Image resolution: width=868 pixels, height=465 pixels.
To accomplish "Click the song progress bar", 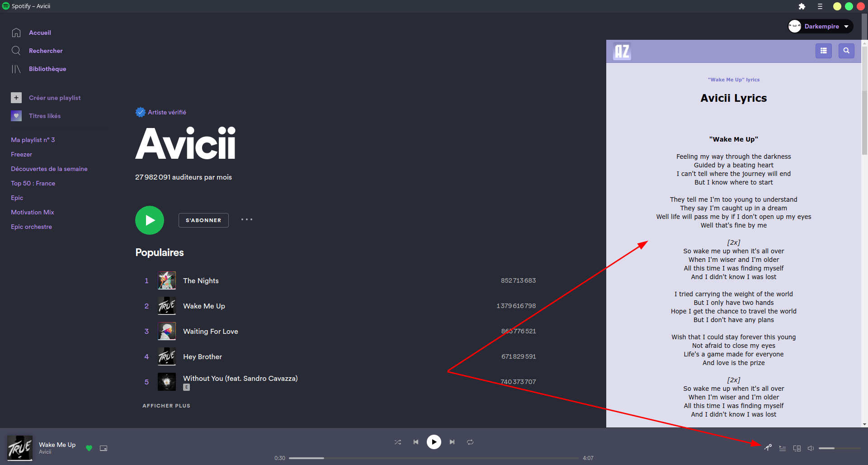I will point(434,458).
